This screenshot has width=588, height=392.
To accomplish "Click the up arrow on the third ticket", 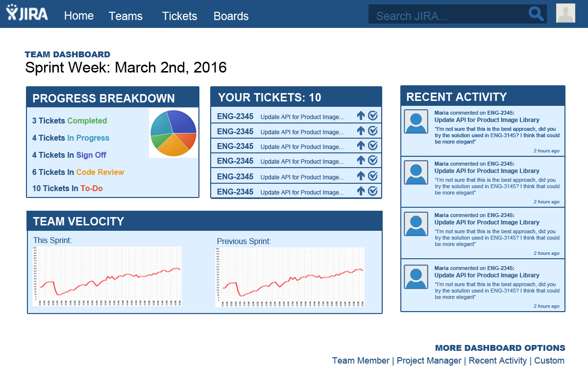I will [x=361, y=146].
